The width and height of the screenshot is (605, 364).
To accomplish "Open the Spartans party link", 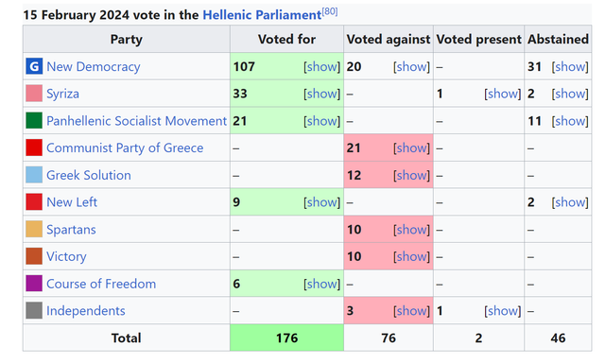I will point(71,230).
